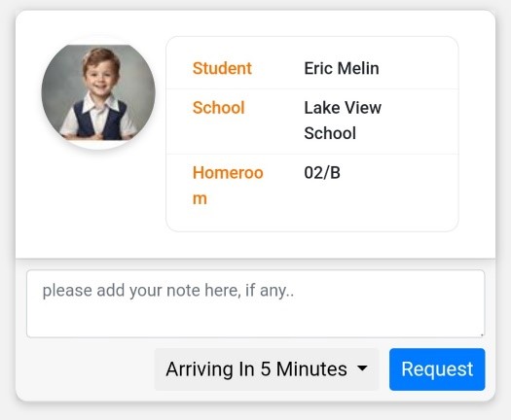The width and height of the screenshot is (511, 420).
Task: Click the word 'Minutes' in the arrival selector
Action: [x=311, y=369]
